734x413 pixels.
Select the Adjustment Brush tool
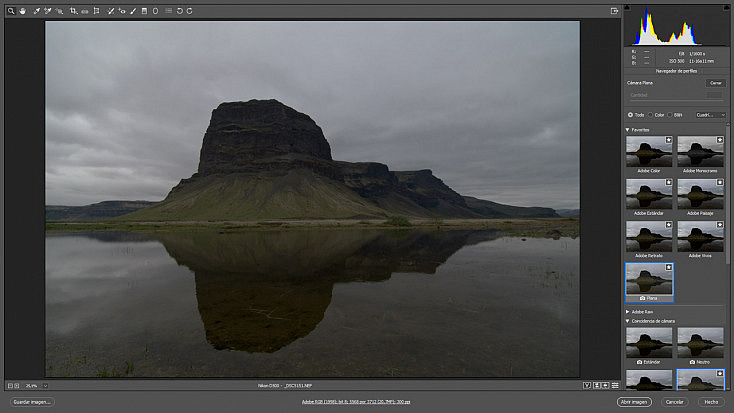click(133, 11)
